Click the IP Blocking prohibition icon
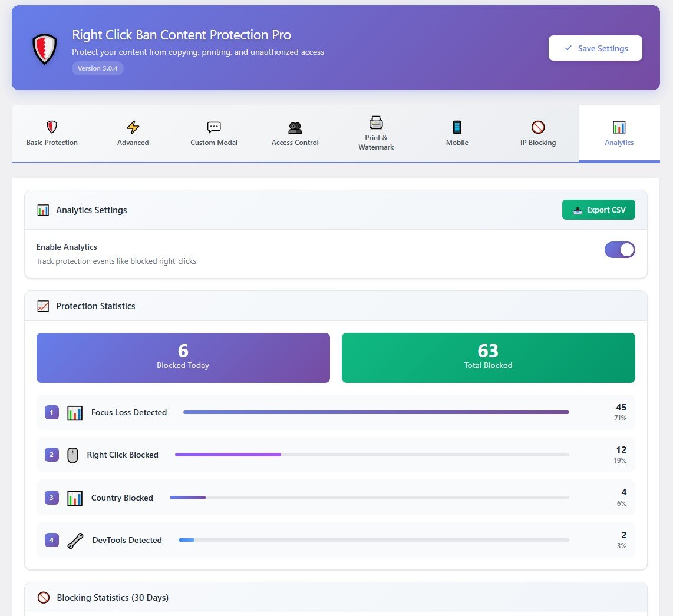The height and width of the screenshot is (616, 673). [x=537, y=125]
